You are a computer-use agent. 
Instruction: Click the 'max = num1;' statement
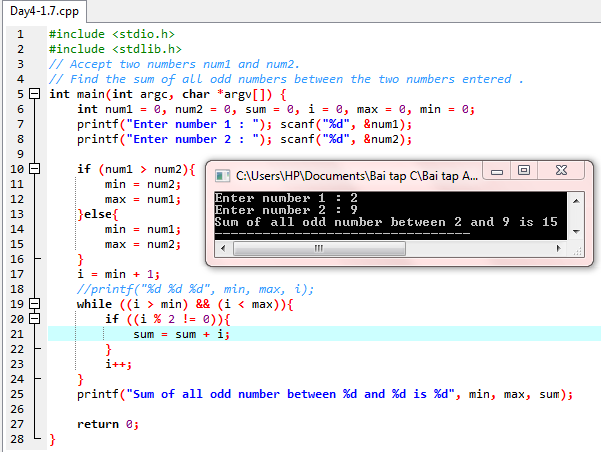[143, 199]
